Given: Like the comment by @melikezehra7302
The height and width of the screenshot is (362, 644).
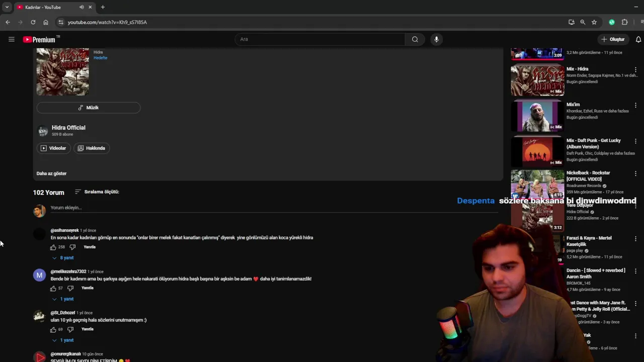Looking at the screenshot, I should (53, 289).
